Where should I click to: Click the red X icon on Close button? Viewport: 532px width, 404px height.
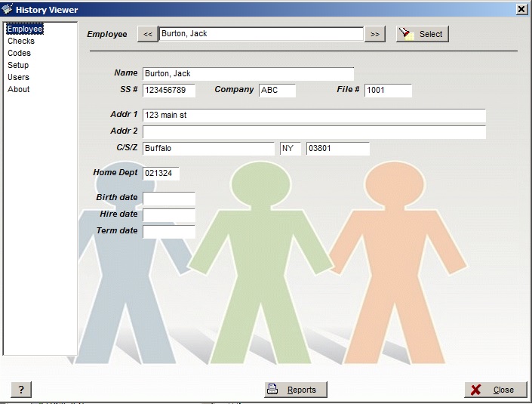pyautogui.click(x=475, y=390)
